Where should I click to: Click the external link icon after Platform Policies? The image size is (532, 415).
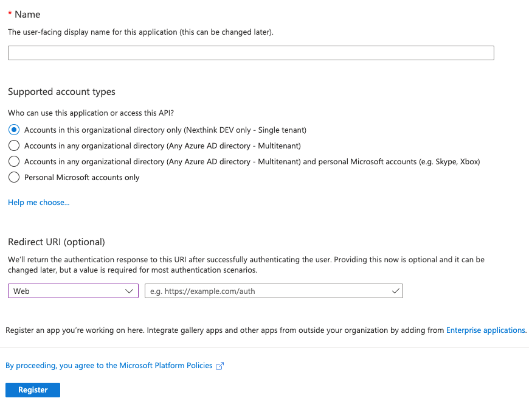click(x=220, y=366)
